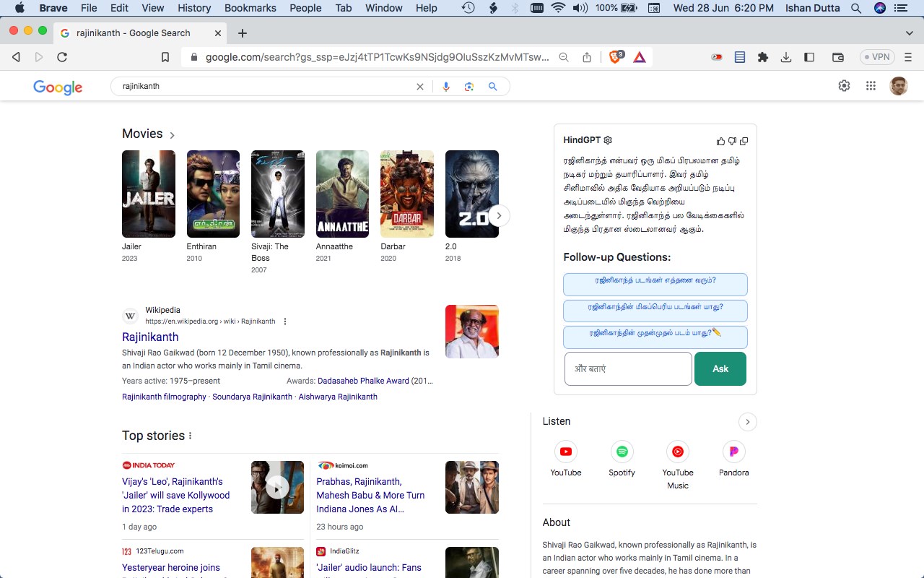Click the Jailer movie poster

[x=149, y=194]
